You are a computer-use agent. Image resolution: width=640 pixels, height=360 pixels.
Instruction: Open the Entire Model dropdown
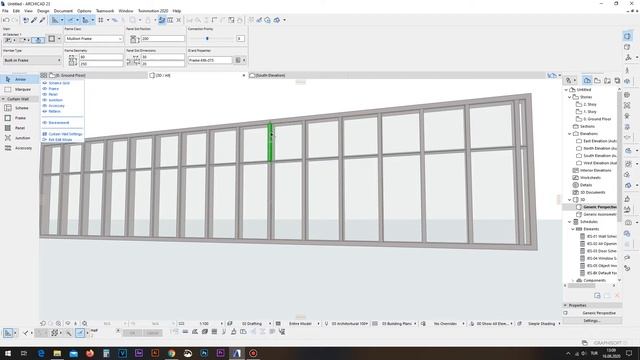304,323
